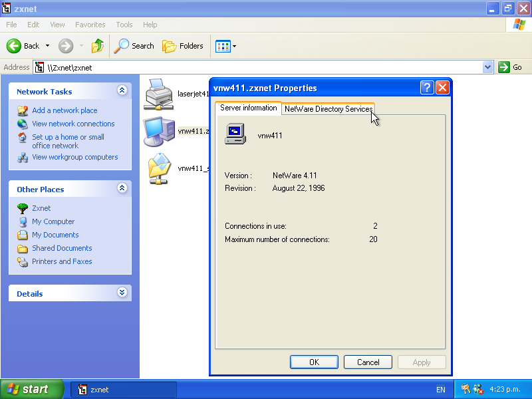Collapse the Other Places panel
This screenshot has height=399, width=532.
[x=122, y=188]
